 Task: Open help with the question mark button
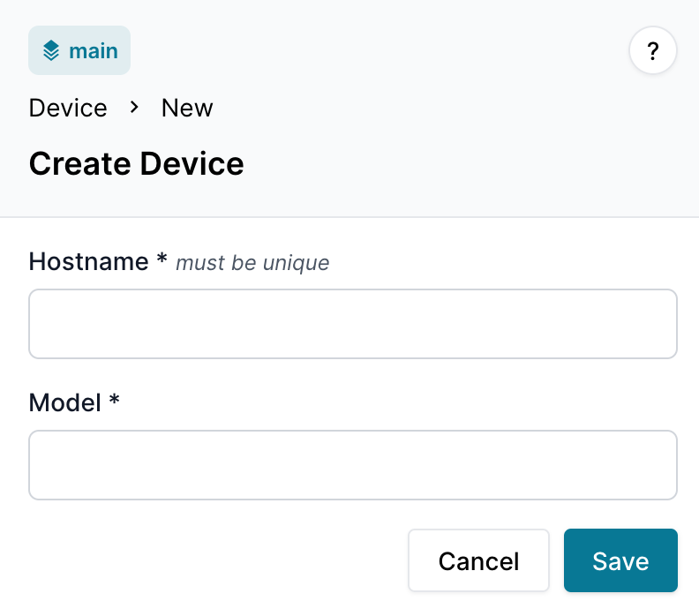tap(652, 52)
